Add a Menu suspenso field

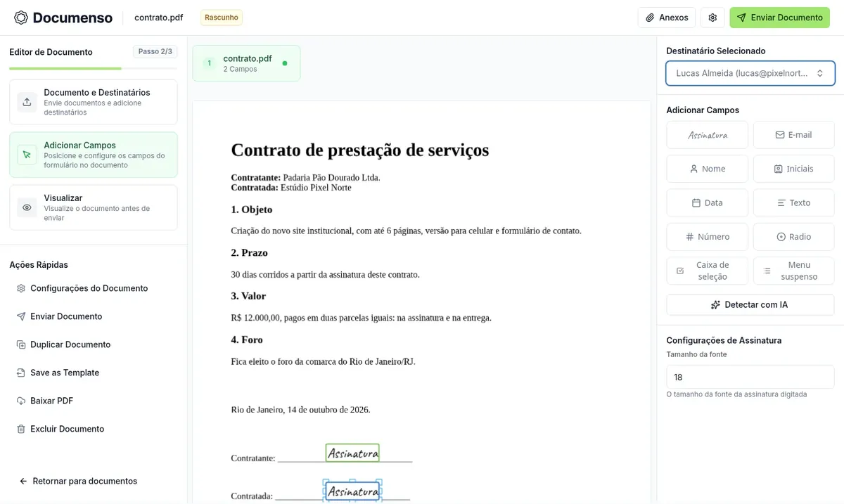coord(793,271)
